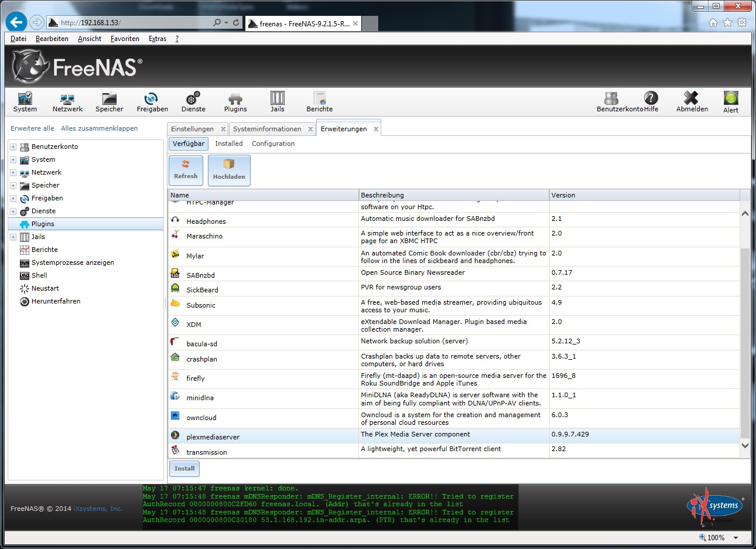Click the minidlna plugin icon
Image resolution: width=756 pixels, height=549 pixels.
[175, 396]
